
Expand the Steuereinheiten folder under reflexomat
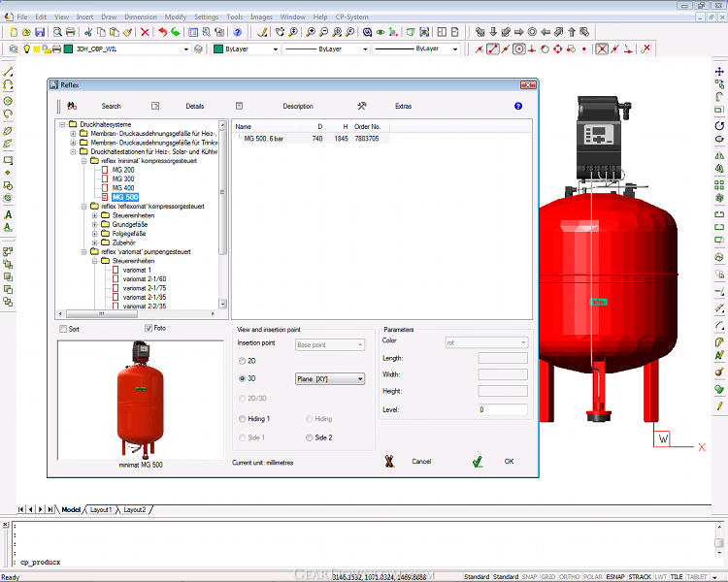[x=95, y=215]
